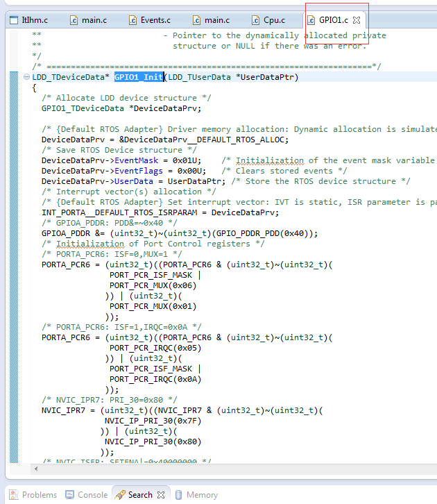The width and height of the screenshot is (437, 504).
Task: Click the INT_PORTA__DEFAULT_RTOS_ISRPARAM identifier
Action: [119, 212]
